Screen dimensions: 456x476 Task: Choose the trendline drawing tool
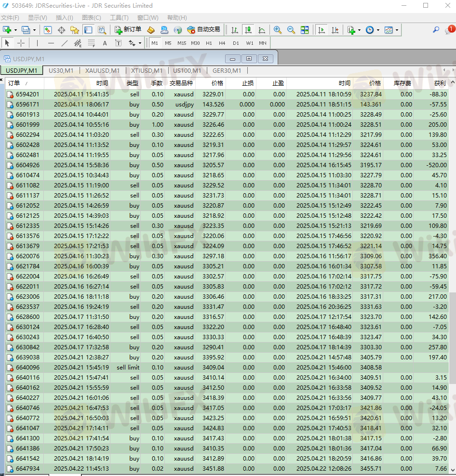click(64, 43)
